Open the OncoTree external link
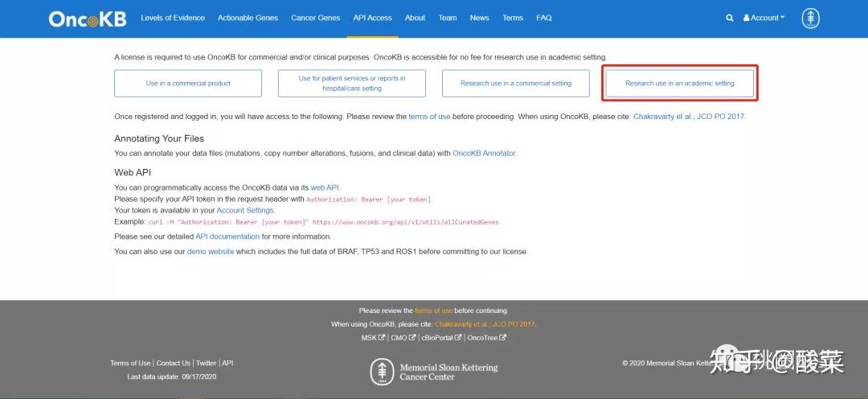Screen dimensions: 868x399 [x=486, y=338]
